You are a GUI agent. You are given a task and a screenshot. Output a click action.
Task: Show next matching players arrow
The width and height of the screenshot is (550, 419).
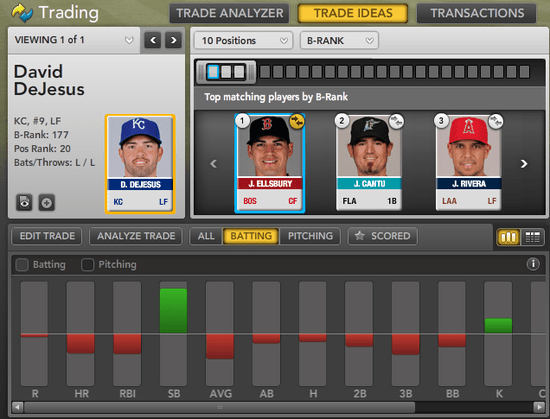coord(524,164)
